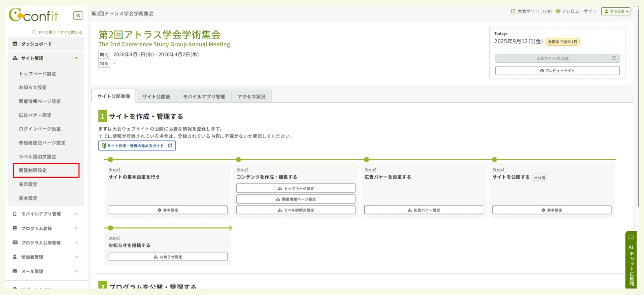Click Step4 基本設定 button
This screenshot has height=295, width=644.
(x=552, y=210)
